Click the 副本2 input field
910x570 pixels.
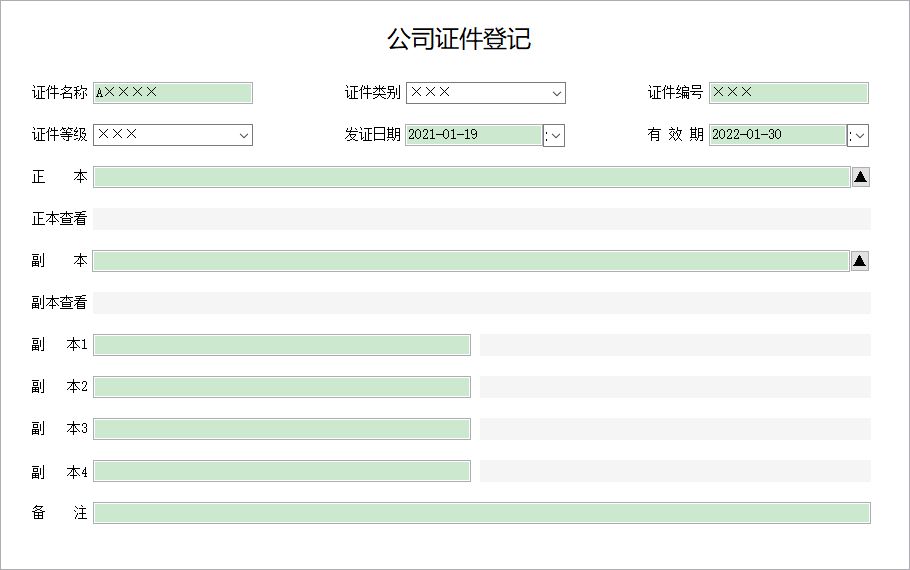281,387
